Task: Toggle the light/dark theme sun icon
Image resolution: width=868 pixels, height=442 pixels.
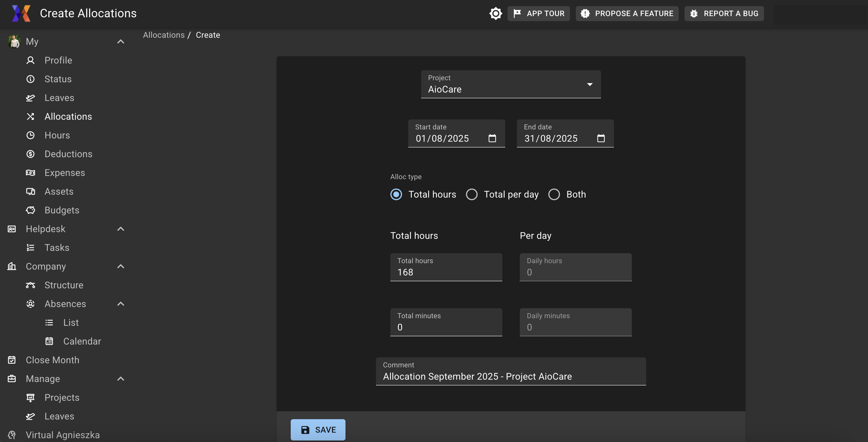Action: 495,13
